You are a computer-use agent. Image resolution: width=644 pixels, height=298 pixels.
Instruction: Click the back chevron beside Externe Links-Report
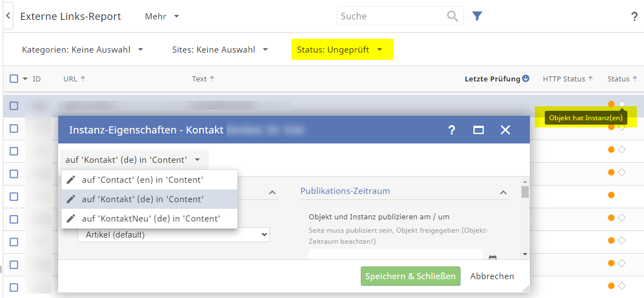[x=8, y=16]
